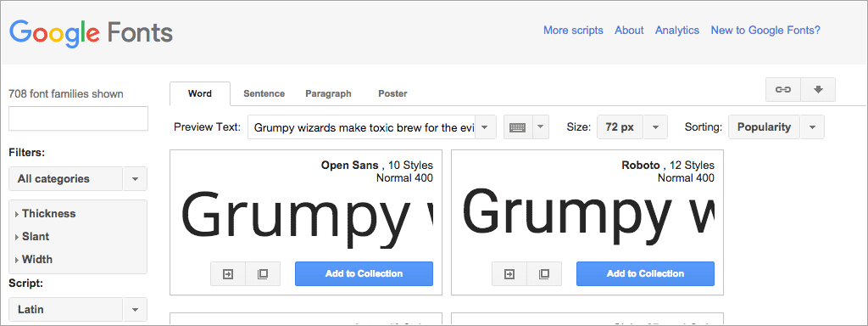The height and width of the screenshot is (326, 868).
Task: Add Roboto to Collection
Action: tap(645, 274)
